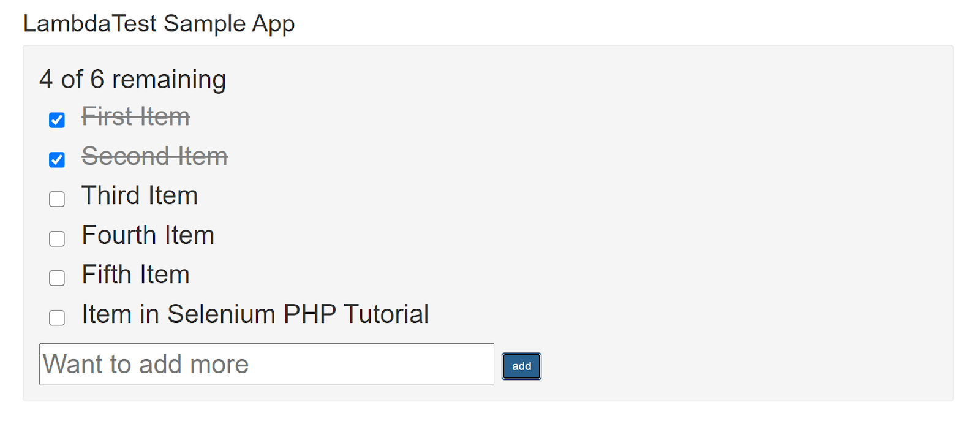Click the 'Fourth Item' label text
This screenshot has width=980, height=432.
146,235
